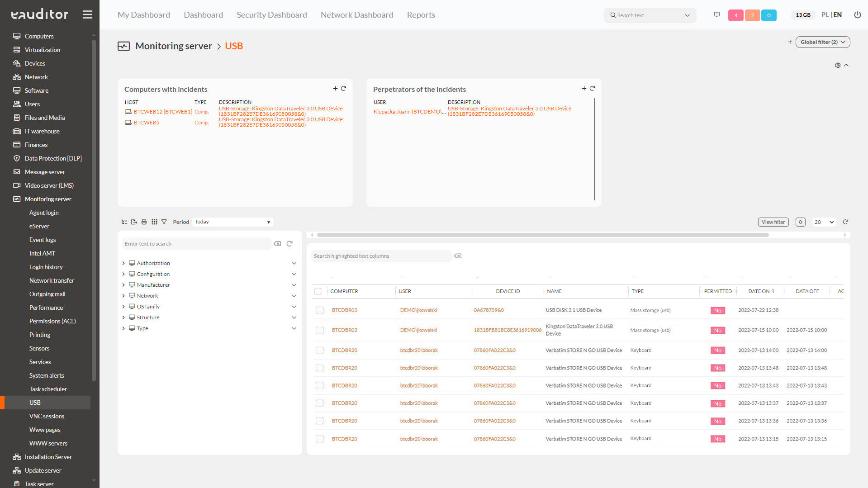The image size is (868, 488).
Task: Clear the tree search text field
Action: 277,244
